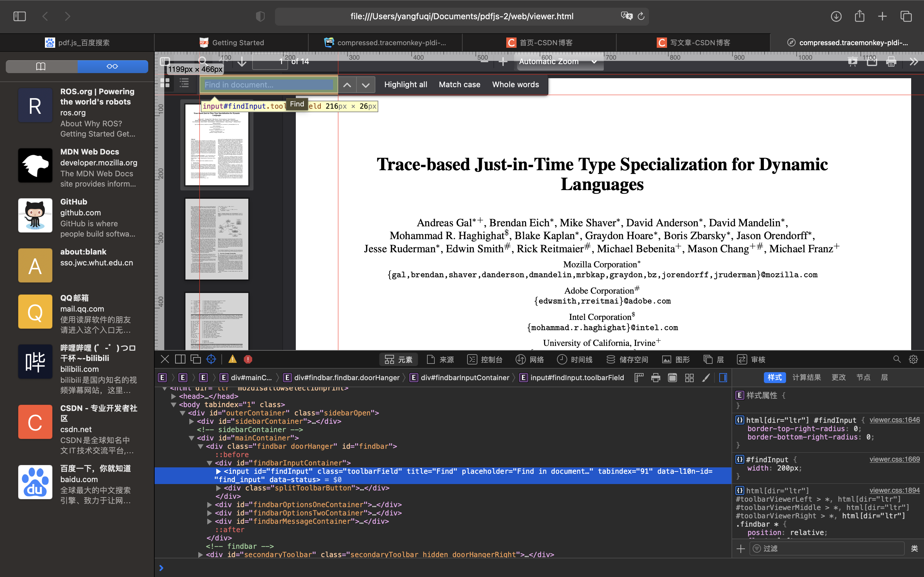Expand findbarOptionsOneContainer div node

210,505
